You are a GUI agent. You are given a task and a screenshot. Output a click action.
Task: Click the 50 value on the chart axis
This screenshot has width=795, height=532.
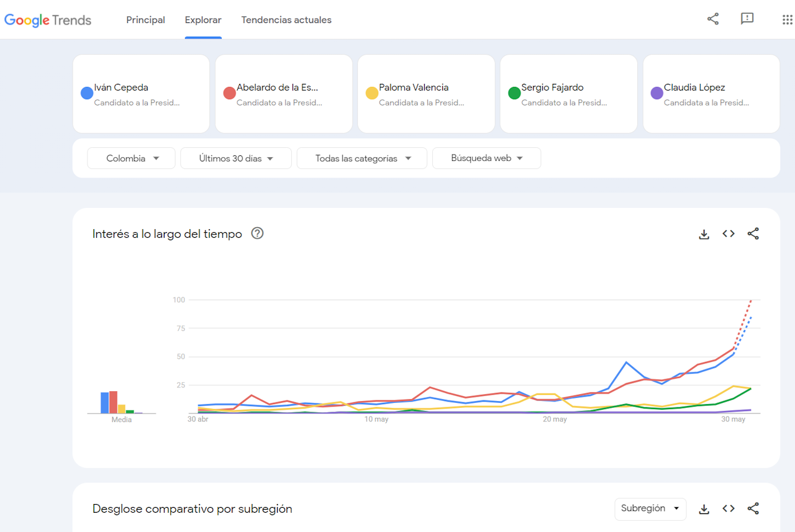[x=181, y=357]
